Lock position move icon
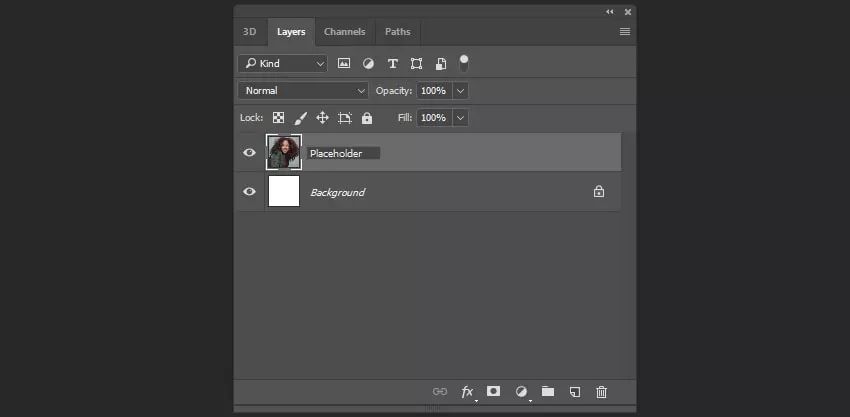This screenshot has width=850, height=417. 323,118
